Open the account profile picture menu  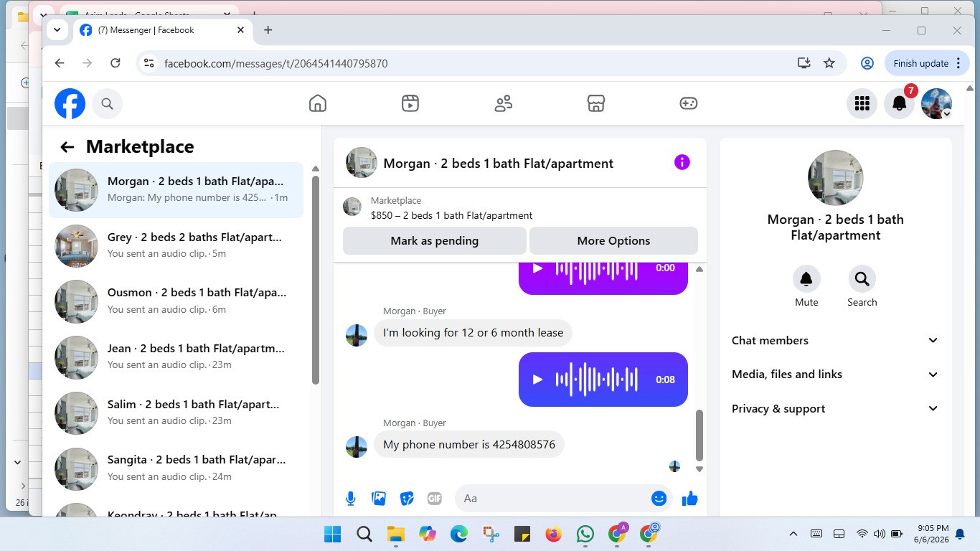pos(936,104)
